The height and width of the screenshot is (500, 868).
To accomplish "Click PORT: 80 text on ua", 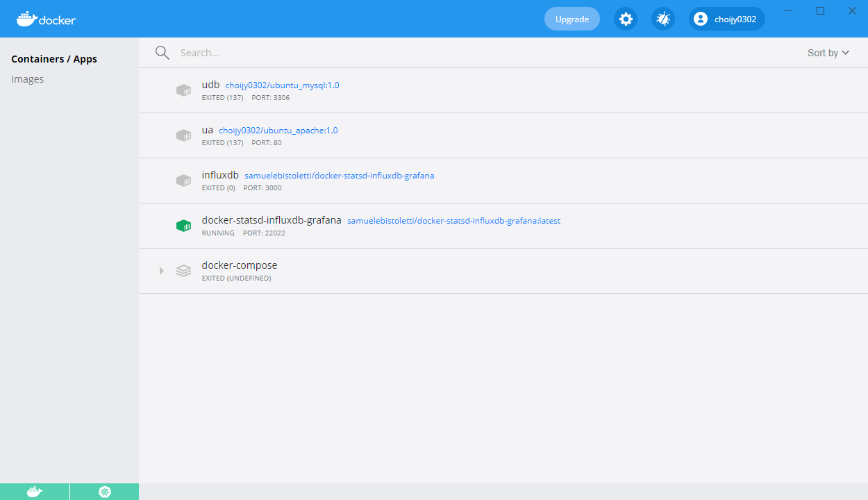I will point(267,143).
